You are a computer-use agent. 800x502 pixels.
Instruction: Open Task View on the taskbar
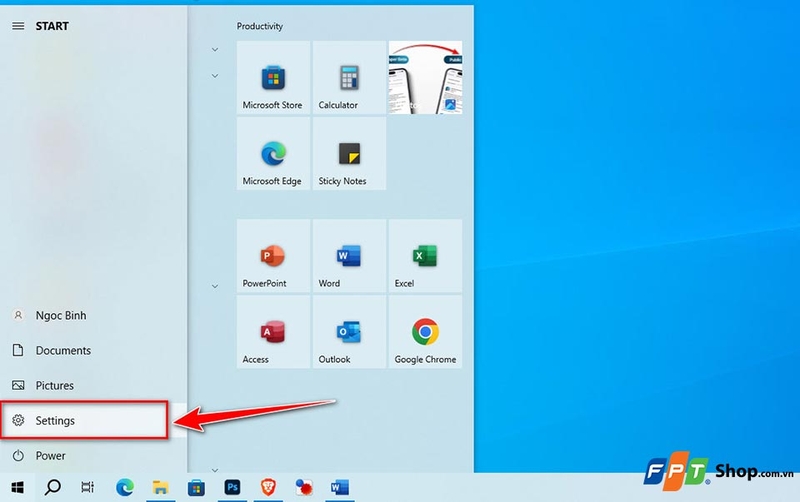click(x=88, y=488)
